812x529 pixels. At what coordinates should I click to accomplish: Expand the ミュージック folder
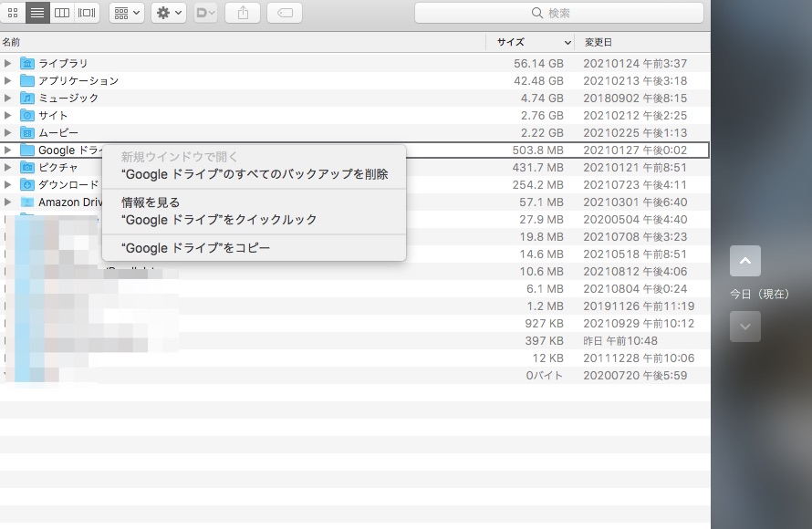[7, 98]
